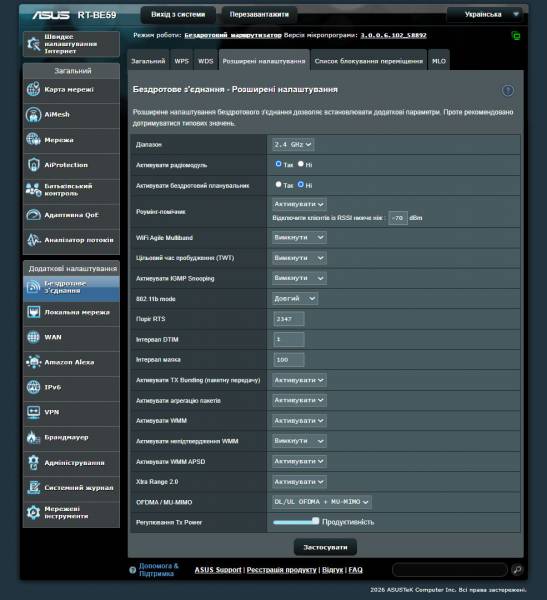This screenshot has height=600, width=547.
Task: Click the Adaptive QoS gauge icon
Action: [33, 215]
